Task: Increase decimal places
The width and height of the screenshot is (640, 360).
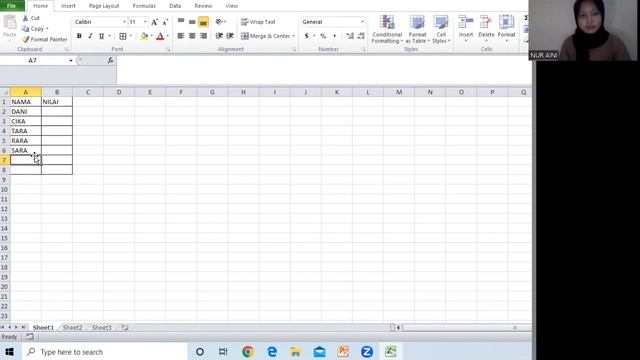Action: click(x=350, y=36)
